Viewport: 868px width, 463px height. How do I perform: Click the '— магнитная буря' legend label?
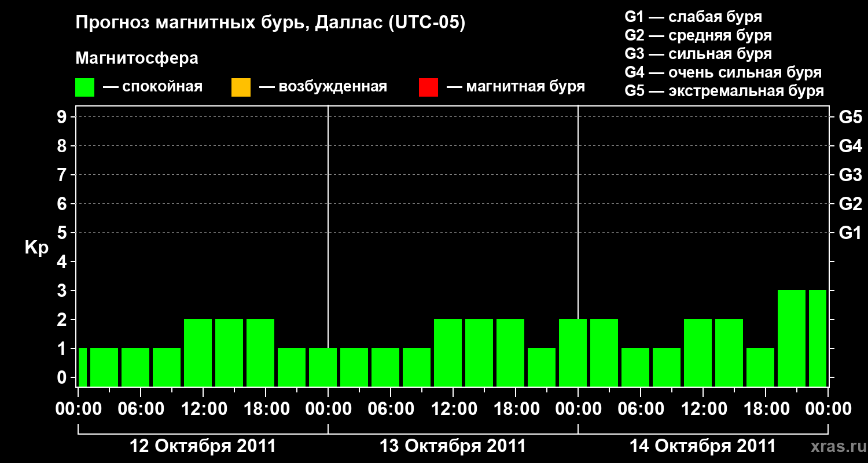click(516, 87)
